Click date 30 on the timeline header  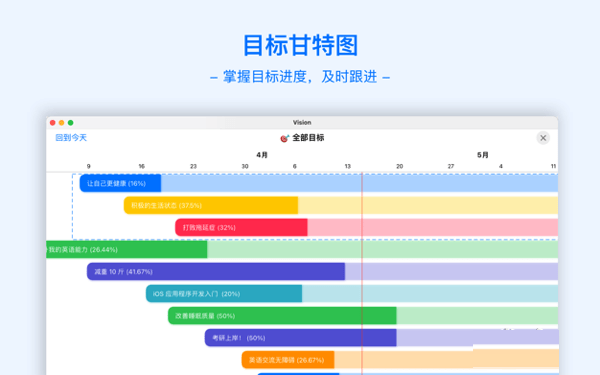(x=245, y=166)
